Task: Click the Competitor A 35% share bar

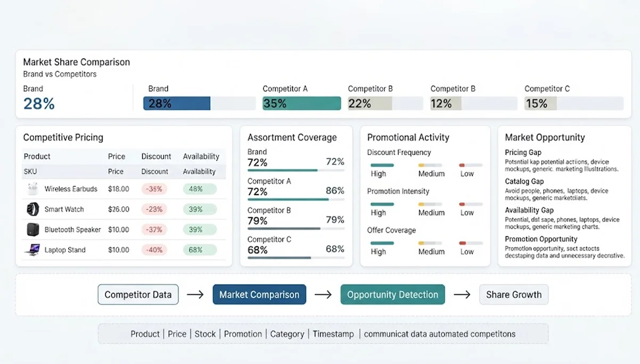Action: coord(302,103)
